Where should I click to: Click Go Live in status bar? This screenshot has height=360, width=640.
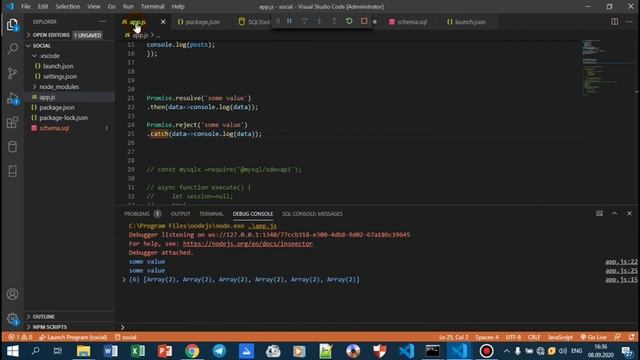tap(593, 337)
